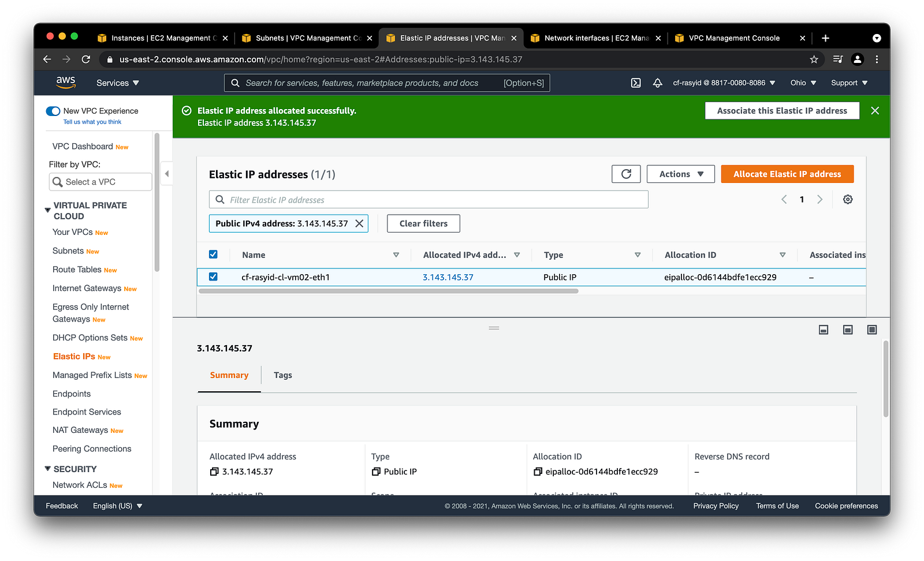The width and height of the screenshot is (924, 561).
Task: Open a new browser tab
Action: (x=825, y=38)
